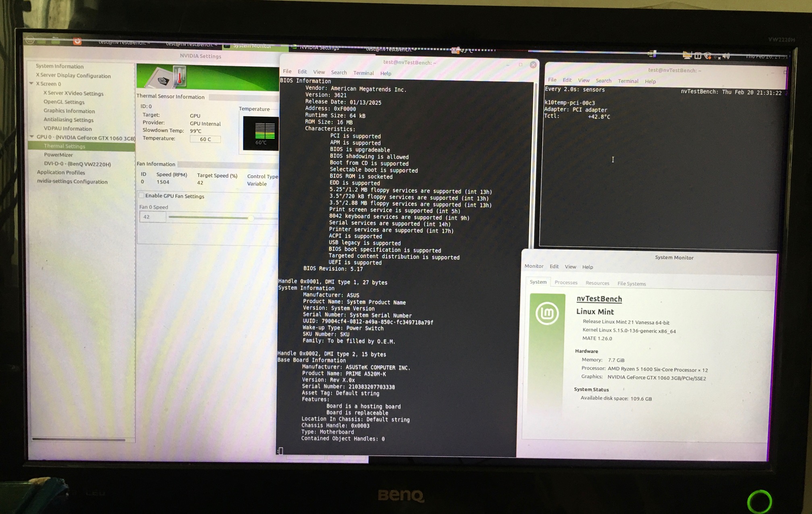Open Antialiasing Settings page
This screenshot has height=514, width=812.
[x=68, y=120]
